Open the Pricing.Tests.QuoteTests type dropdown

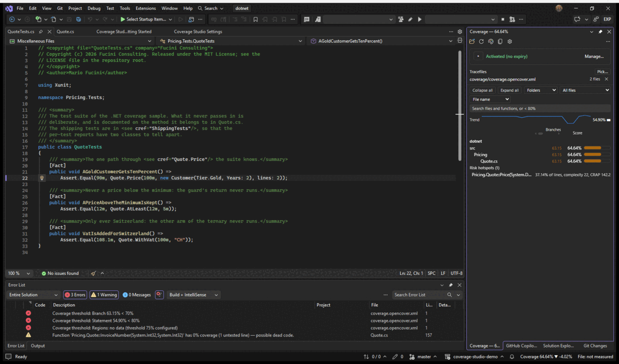click(x=232, y=41)
